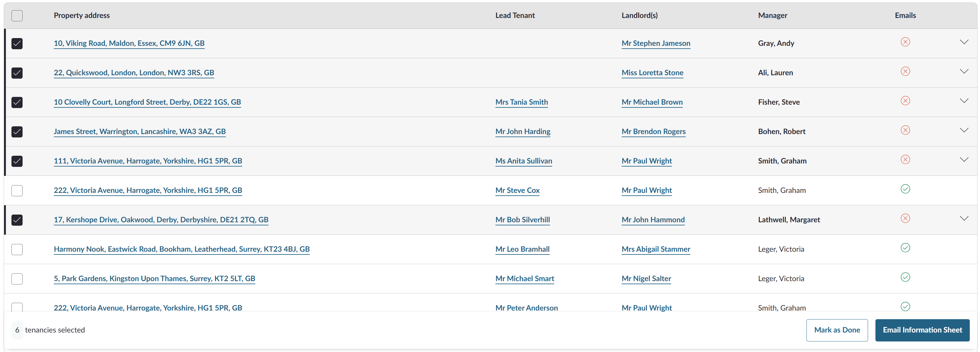Open lead tenant Mr John Harding
This screenshot has height=352, width=980.
(522, 131)
